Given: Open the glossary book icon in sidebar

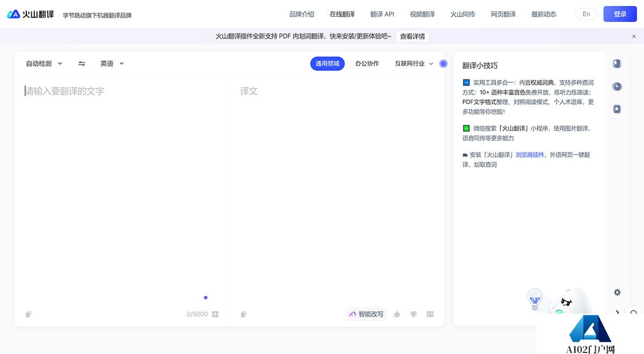Looking at the screenshot, I should click(617, 63).
